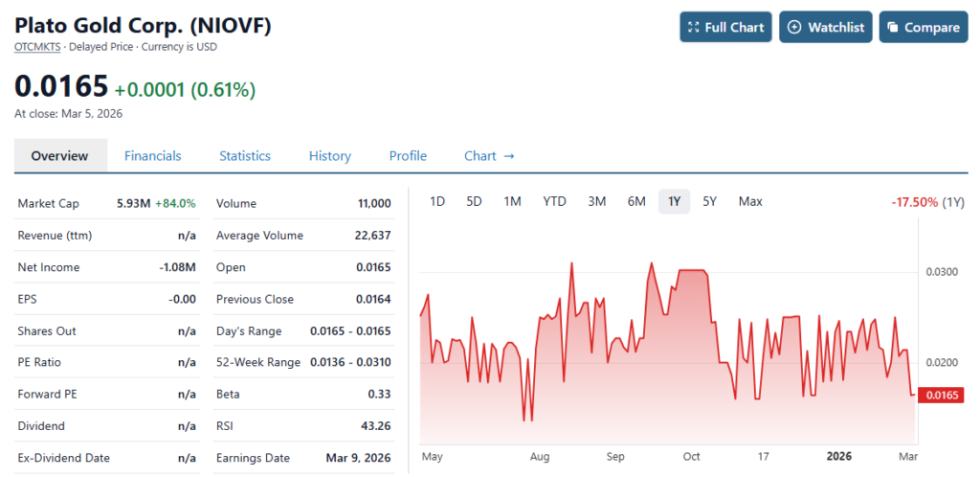Select the Overview tab
The height and width of the screenshot is (477, 980).
(59, 155)
